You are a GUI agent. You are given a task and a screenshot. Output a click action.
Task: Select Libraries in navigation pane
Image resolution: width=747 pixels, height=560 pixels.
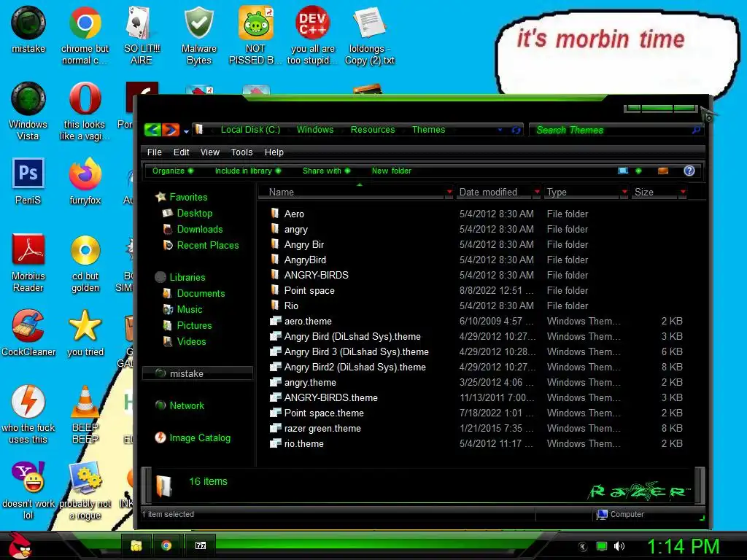pos(180,277)
